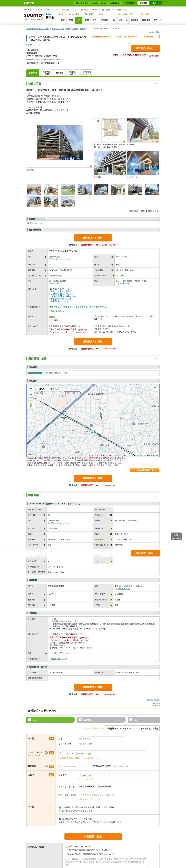Toggle fullscreen view on the map

(x=155, y=389)
